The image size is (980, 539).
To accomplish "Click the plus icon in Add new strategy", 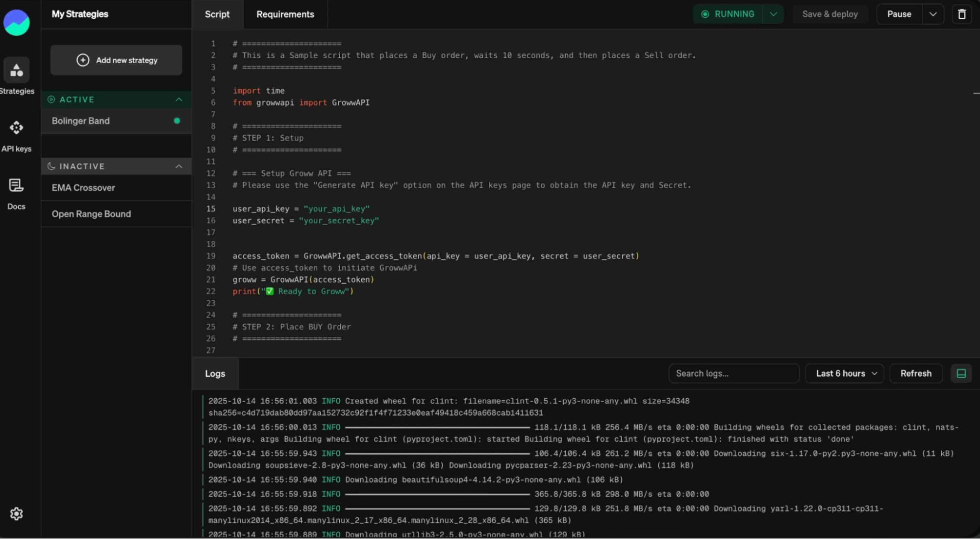I will (83, 60).
